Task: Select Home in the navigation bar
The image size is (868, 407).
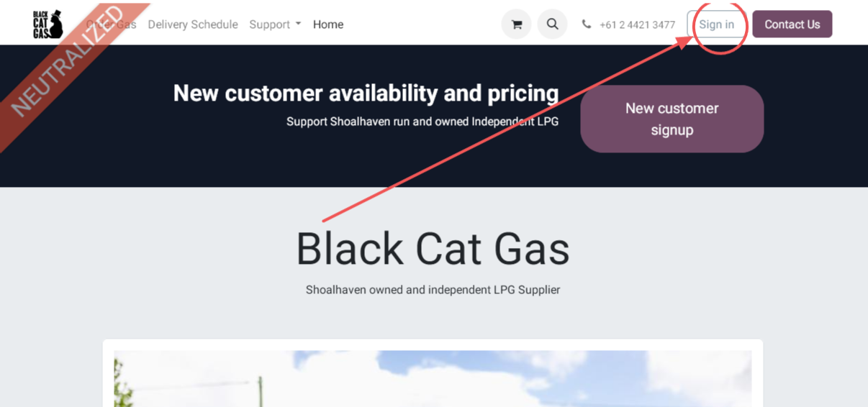Action: pyautogui.click(x=328, y=24)
